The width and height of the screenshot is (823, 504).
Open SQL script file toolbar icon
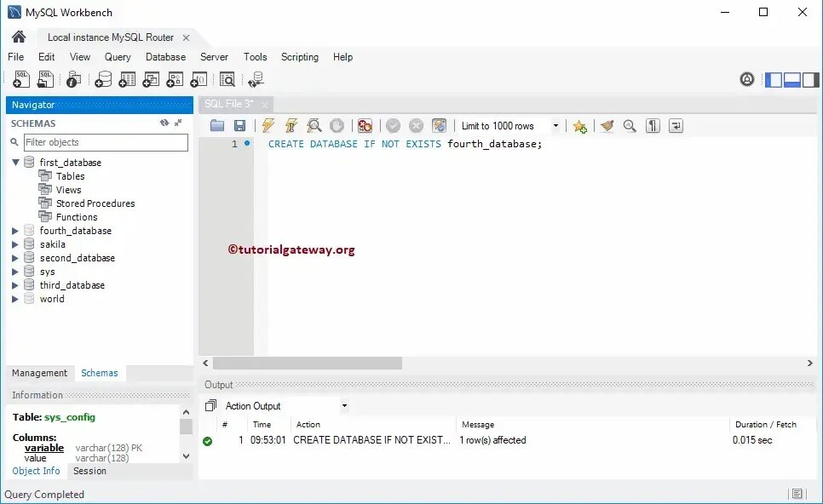(46, 79)
